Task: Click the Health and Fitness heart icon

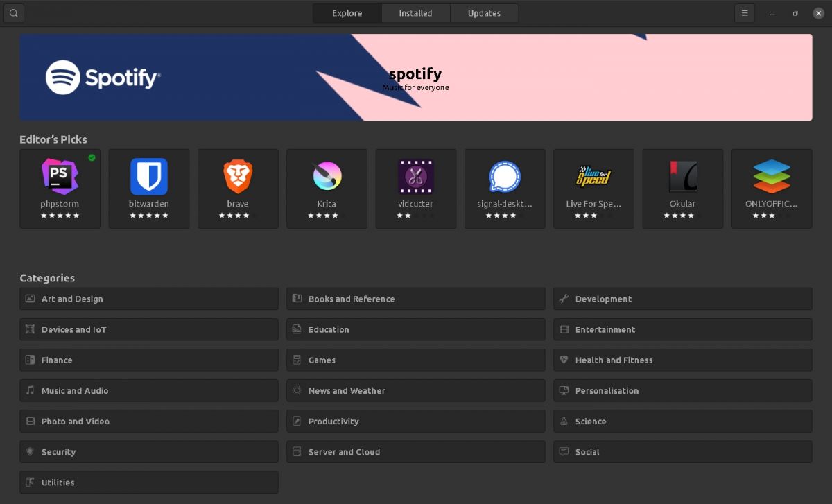Action: click(564, 360)
